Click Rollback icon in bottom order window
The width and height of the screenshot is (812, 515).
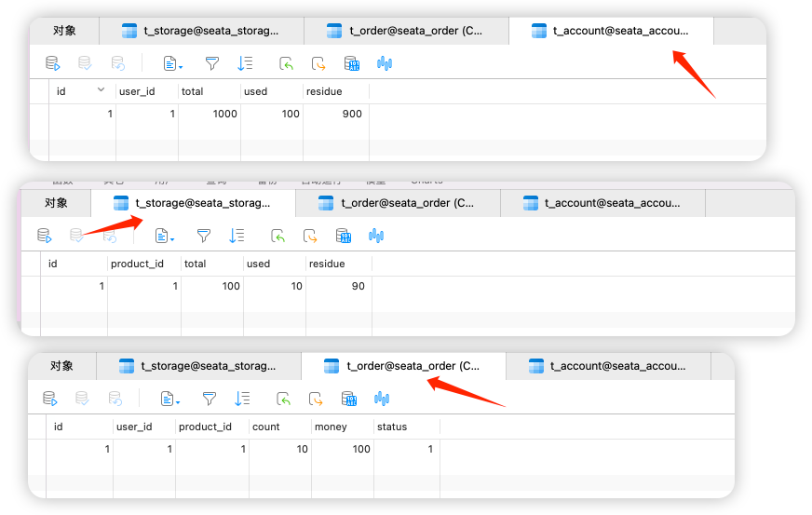click(x=115, y=399)
